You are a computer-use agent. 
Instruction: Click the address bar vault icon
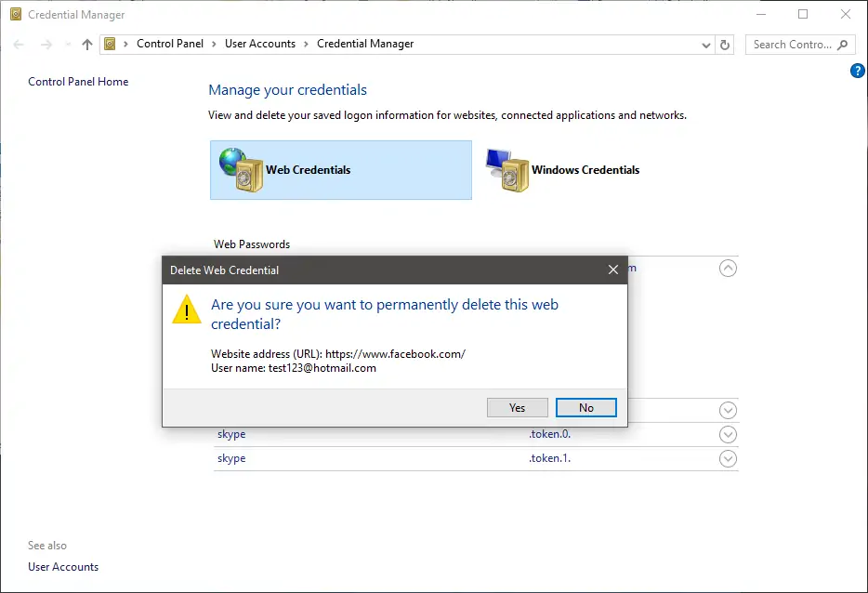[x=110, y=44]
